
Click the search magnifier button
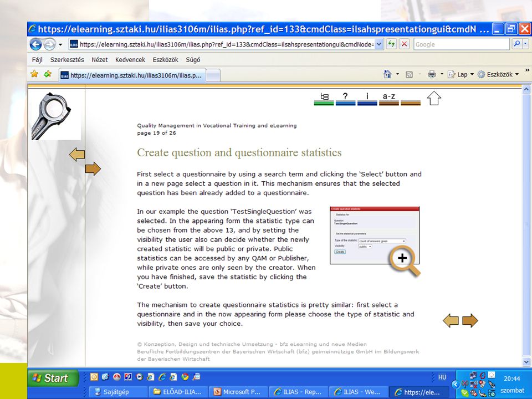[x=516, y=44]
